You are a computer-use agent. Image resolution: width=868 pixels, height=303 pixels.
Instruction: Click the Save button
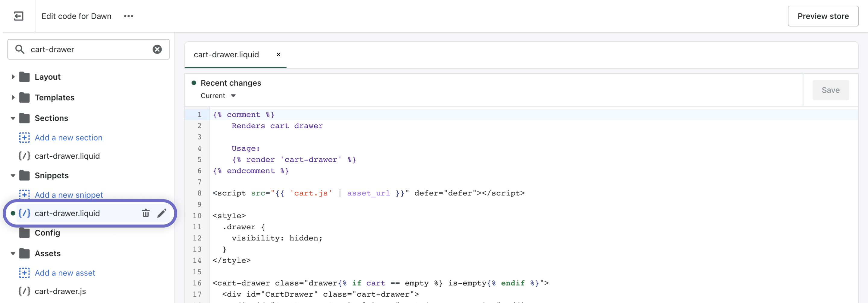(x=830, y=90)
